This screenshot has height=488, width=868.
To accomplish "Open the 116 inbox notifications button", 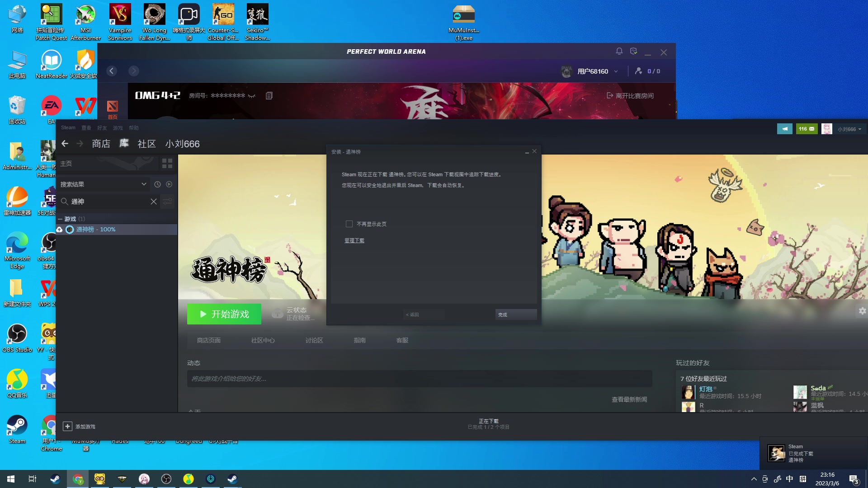I will [x=806, y=129].
